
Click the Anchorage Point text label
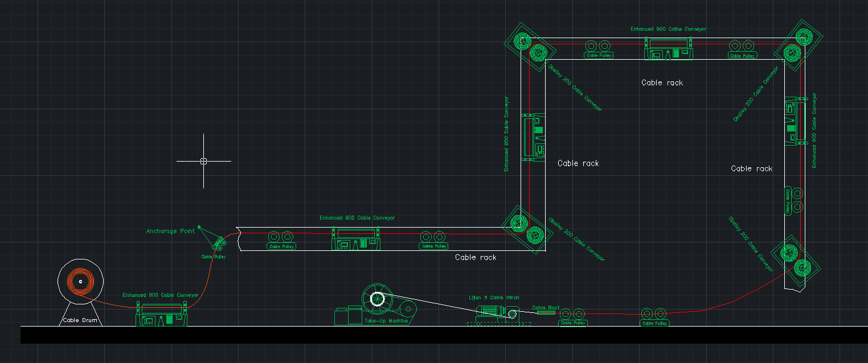coord(170,231)
